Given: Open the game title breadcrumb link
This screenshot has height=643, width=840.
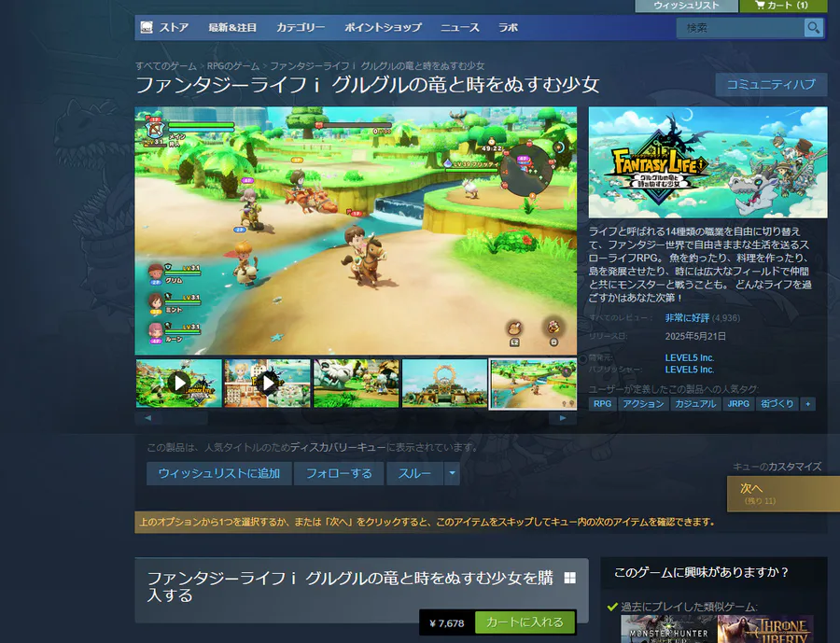Looking at the screenshot, I should (x=377, y=66).
